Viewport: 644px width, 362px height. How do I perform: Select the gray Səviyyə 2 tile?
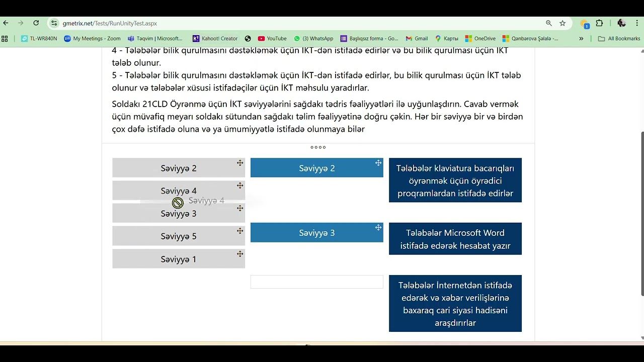pos(179,168)
